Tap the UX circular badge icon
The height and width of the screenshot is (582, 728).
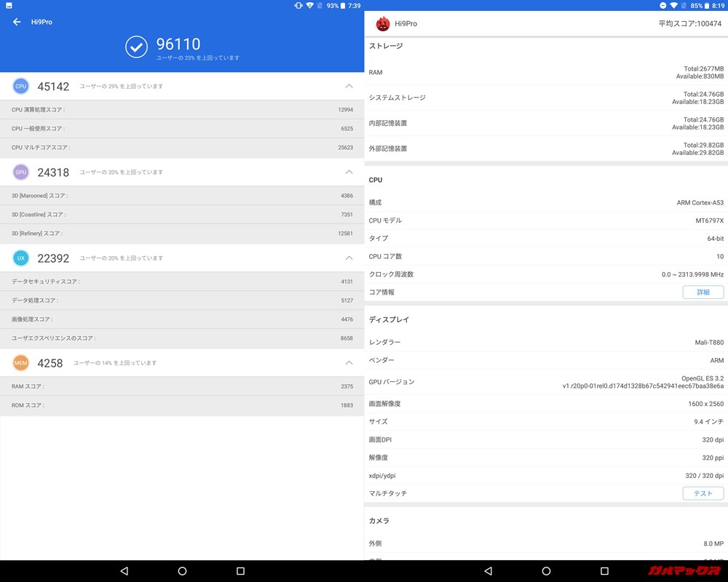20,258
